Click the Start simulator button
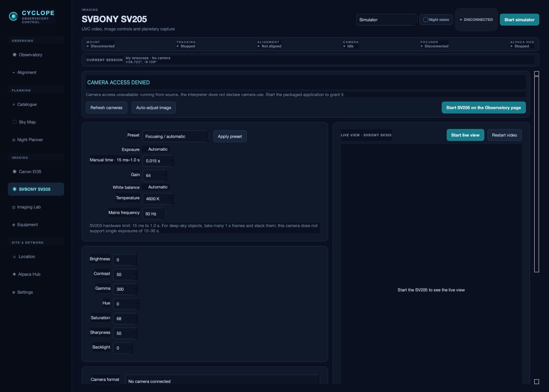The height and width of the screenshot is (392, 549). point(519,20)
